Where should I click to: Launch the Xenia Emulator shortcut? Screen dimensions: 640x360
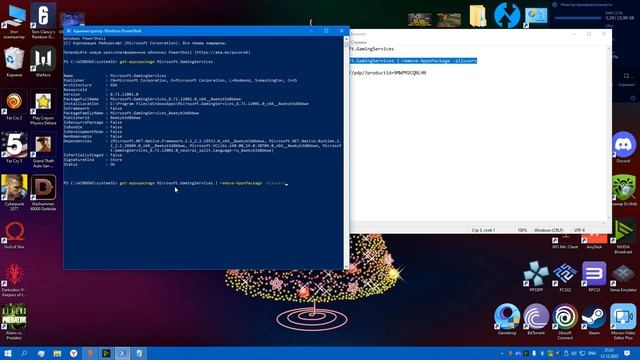(623, 277)
